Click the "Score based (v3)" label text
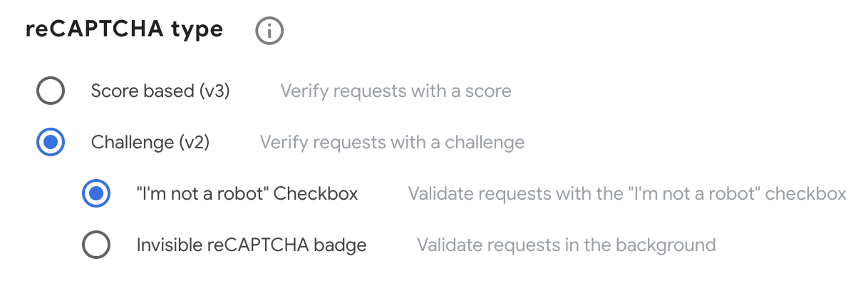868x291 pixels. [160, 91]
